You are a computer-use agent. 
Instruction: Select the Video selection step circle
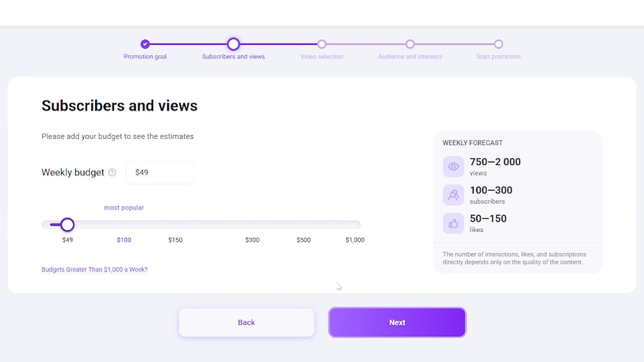click(322, 44)
